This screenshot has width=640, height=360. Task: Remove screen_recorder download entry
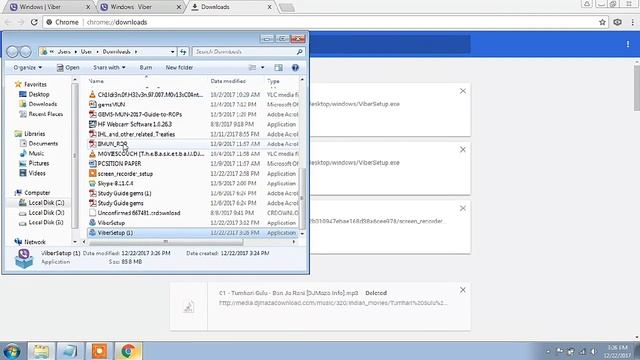click(x=463, y=209)
